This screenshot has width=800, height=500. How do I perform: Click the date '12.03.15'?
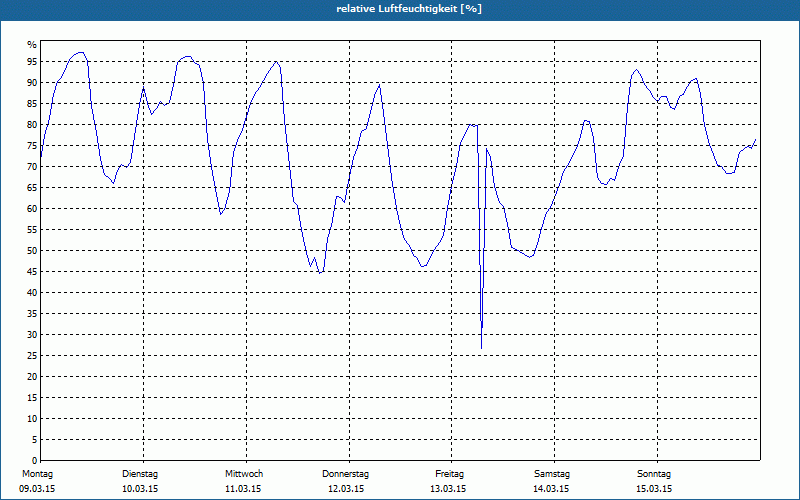point(346,489)
